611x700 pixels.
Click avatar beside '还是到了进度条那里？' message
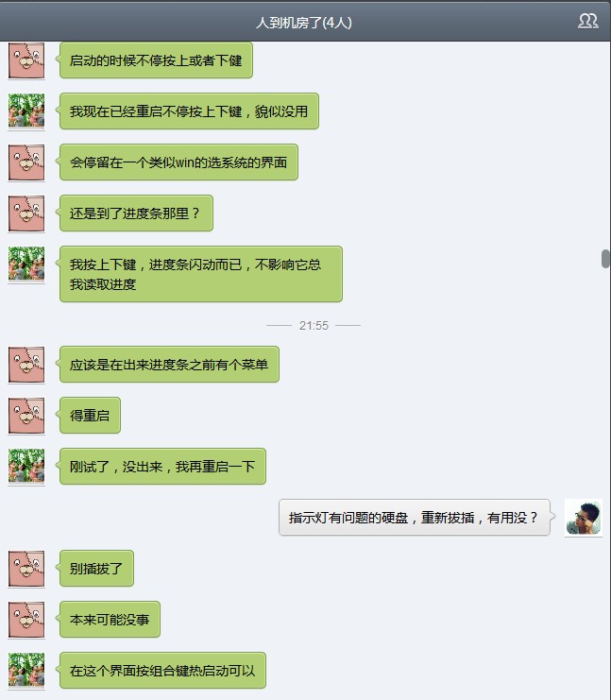(26, 213)
